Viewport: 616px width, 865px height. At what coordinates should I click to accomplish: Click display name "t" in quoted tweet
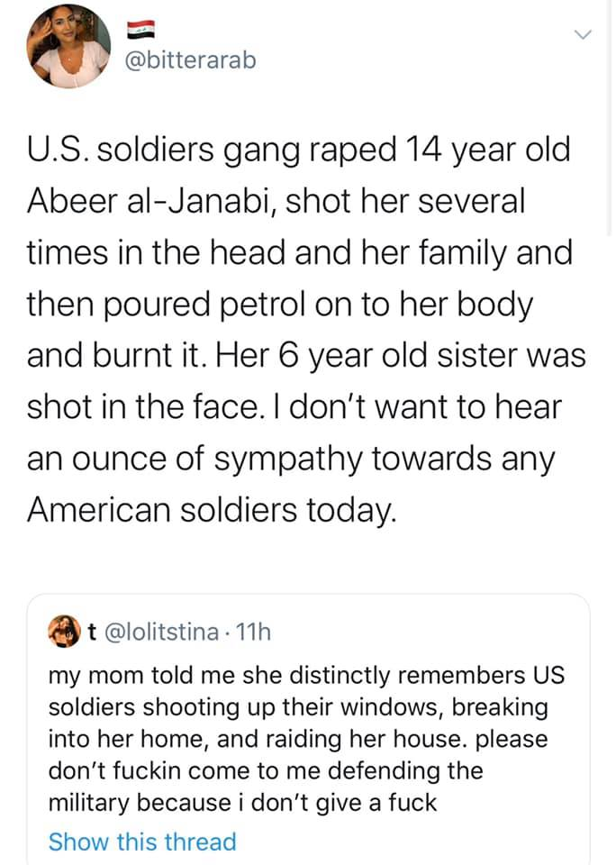tap(92, 631)
